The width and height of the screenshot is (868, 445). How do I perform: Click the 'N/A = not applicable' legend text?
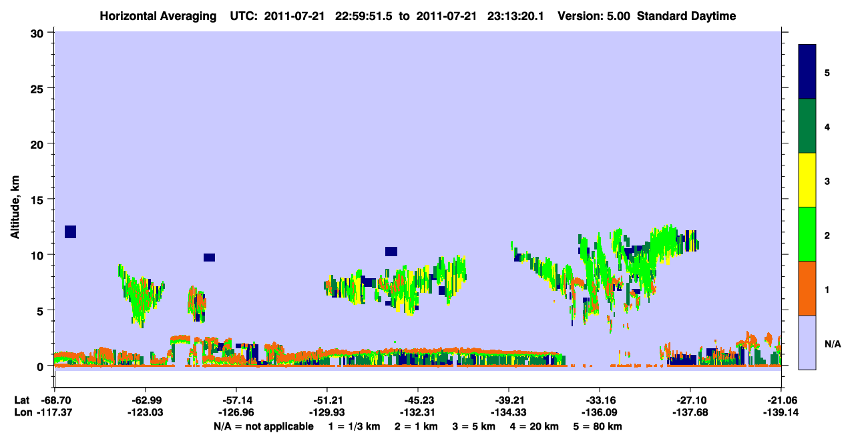263,426
